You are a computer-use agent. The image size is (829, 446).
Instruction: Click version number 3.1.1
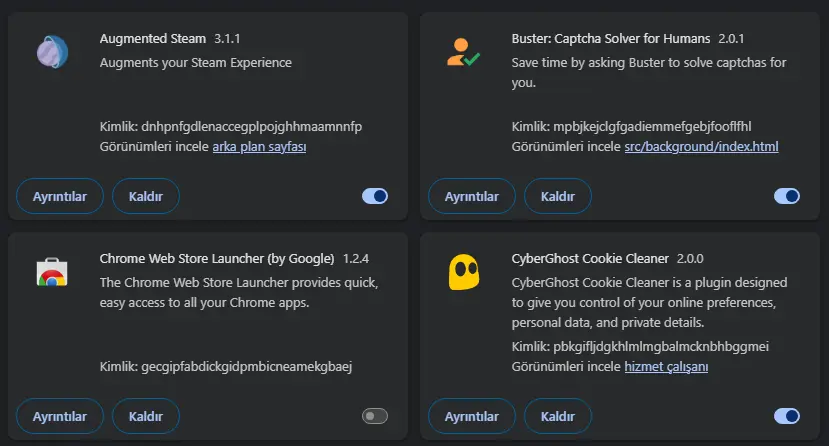[x=227, y=39]
